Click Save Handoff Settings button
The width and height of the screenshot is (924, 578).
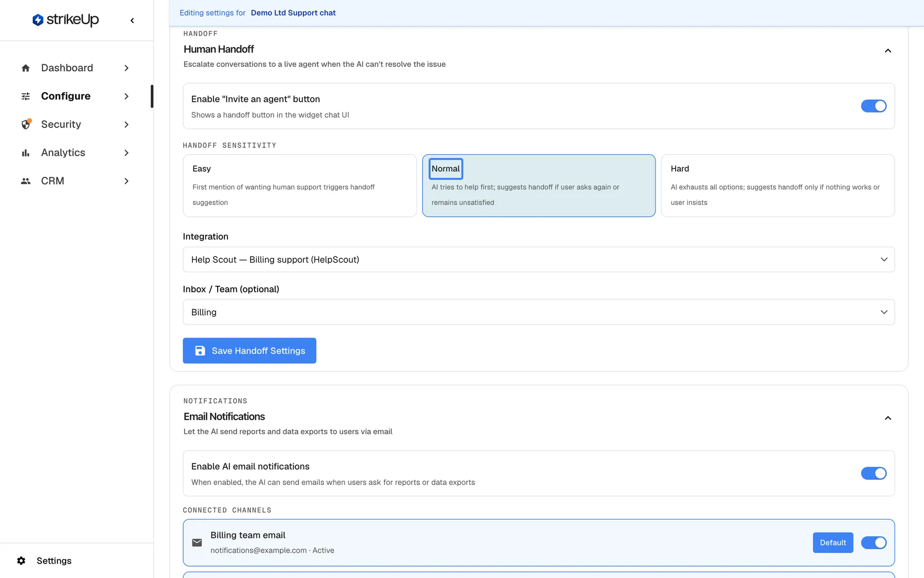coord(249,350)
